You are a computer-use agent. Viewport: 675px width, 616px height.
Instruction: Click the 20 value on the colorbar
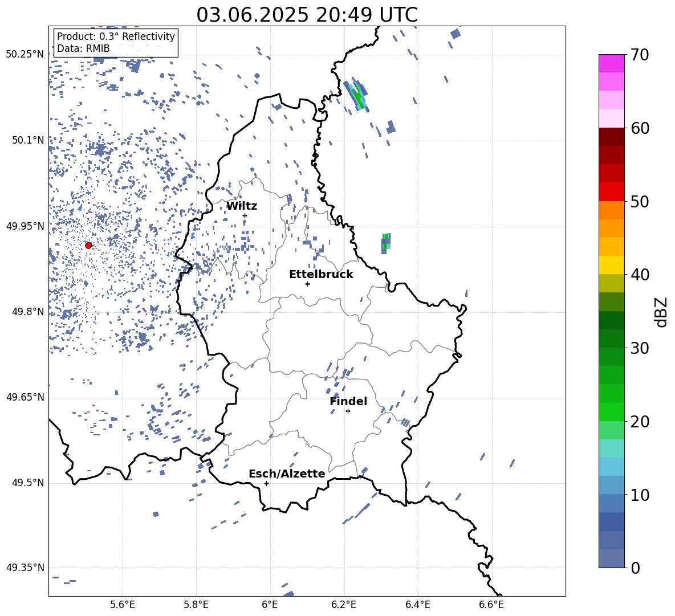(x=640, y=422)
